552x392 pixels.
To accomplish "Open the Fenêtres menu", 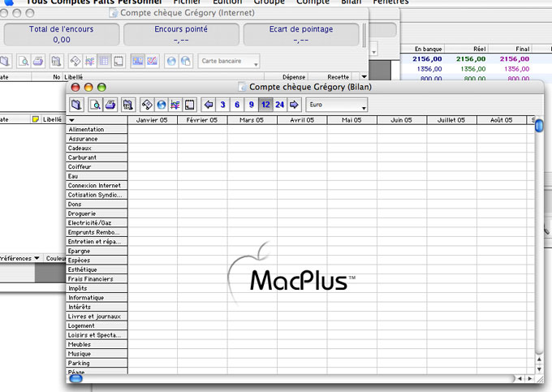I will [x=390, y=2].
